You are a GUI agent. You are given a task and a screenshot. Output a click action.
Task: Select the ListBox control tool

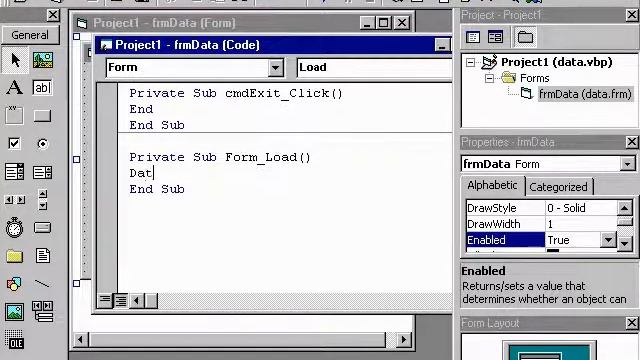pos(42,172)
